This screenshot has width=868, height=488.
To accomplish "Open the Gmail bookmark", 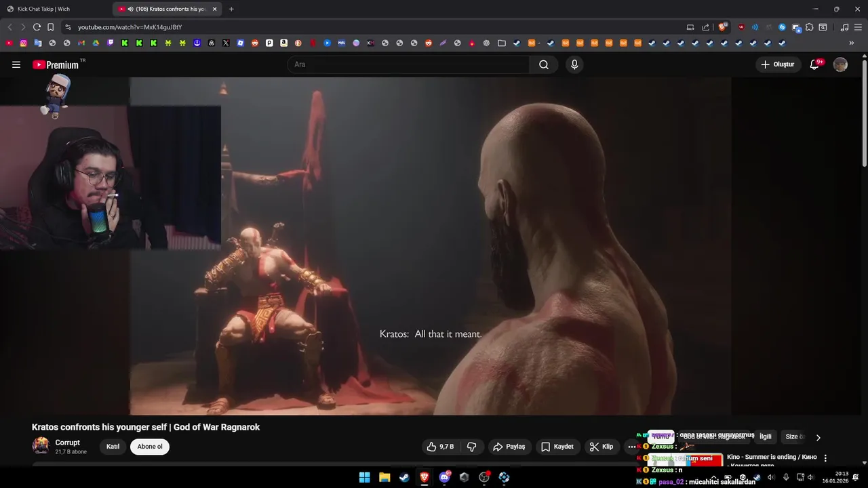I will pyautogui.click(x=81, y=43).
